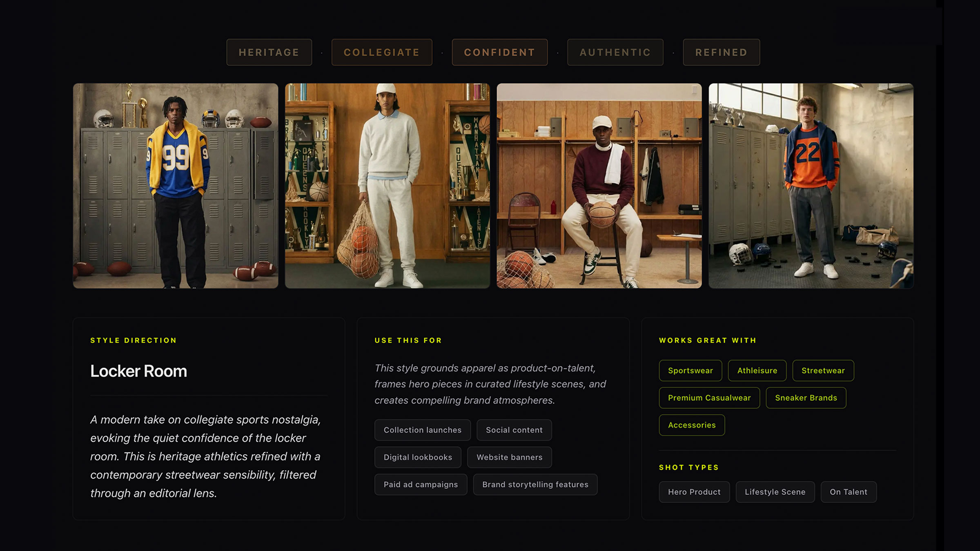Click the Collection launches use-case chip
This screenshot has height=551, width=980.
(x=423, y=430)
